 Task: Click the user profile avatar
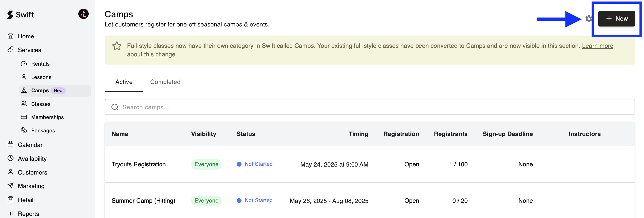[x=83, y=14]
